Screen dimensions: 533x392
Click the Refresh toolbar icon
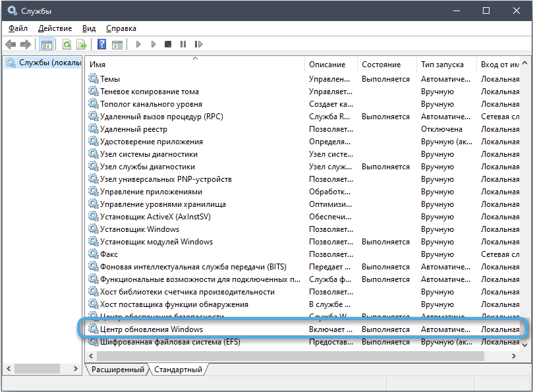click(67, 45)
